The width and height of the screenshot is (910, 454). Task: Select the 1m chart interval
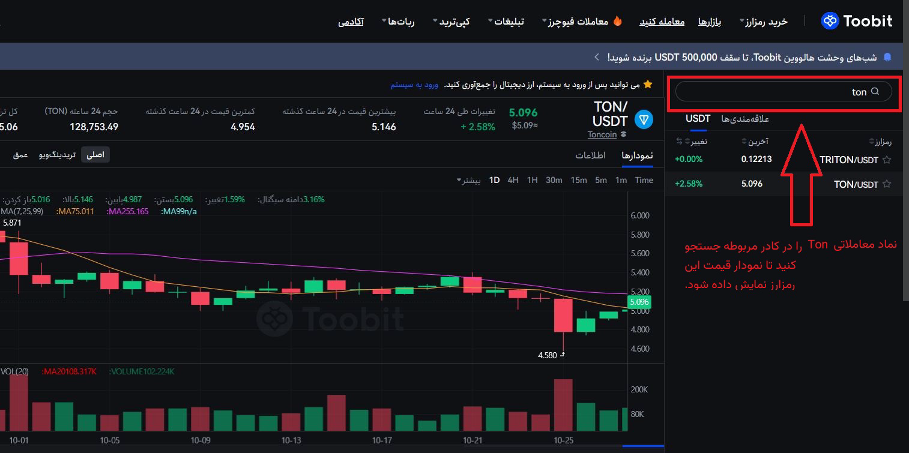(x=621, y=180)
